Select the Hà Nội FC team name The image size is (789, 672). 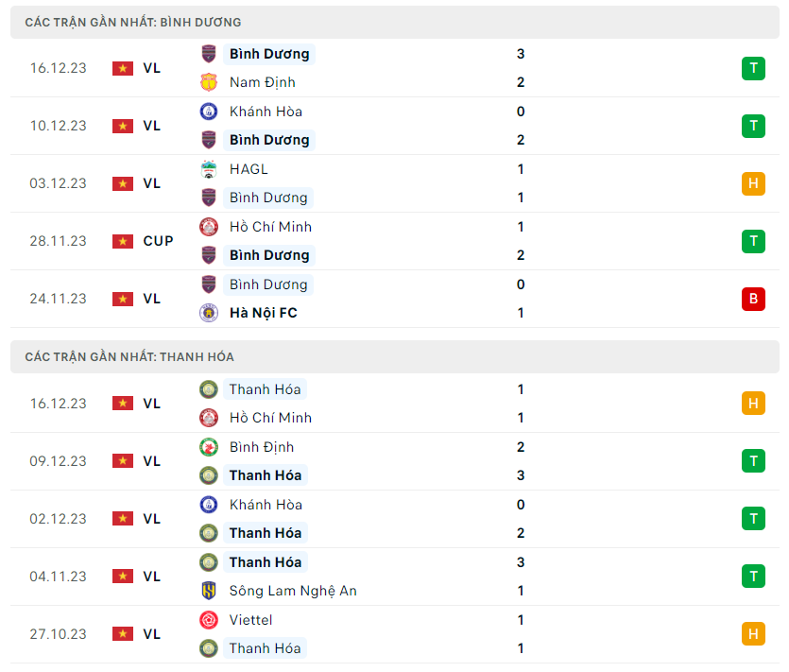[x=263, y=313]
